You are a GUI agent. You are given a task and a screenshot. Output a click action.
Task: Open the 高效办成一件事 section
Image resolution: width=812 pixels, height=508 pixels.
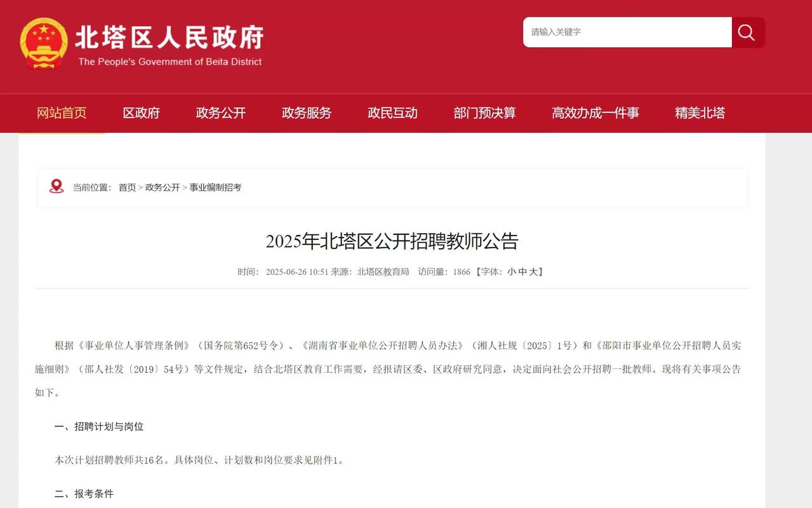595,113
